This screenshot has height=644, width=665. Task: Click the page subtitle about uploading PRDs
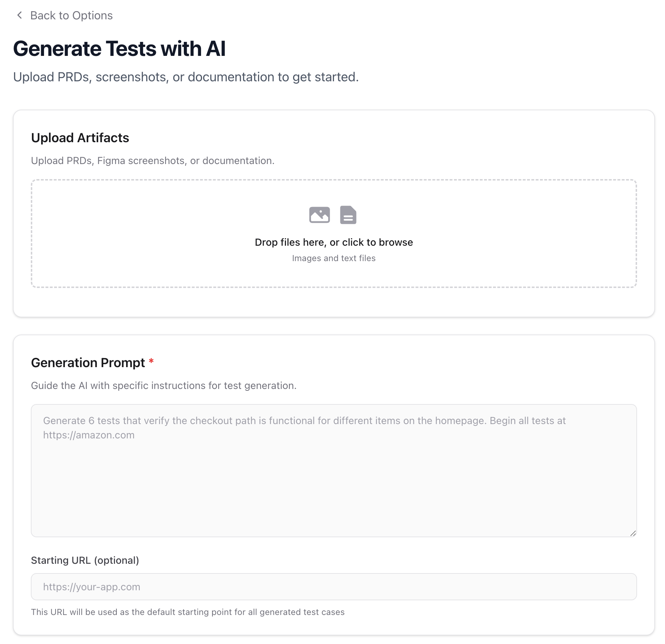point(186,77)
